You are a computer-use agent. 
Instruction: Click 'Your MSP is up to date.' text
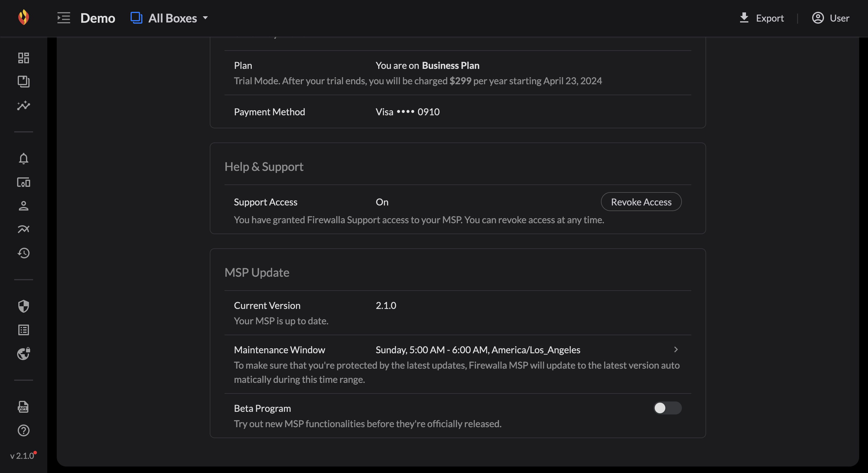click(281, 321)
